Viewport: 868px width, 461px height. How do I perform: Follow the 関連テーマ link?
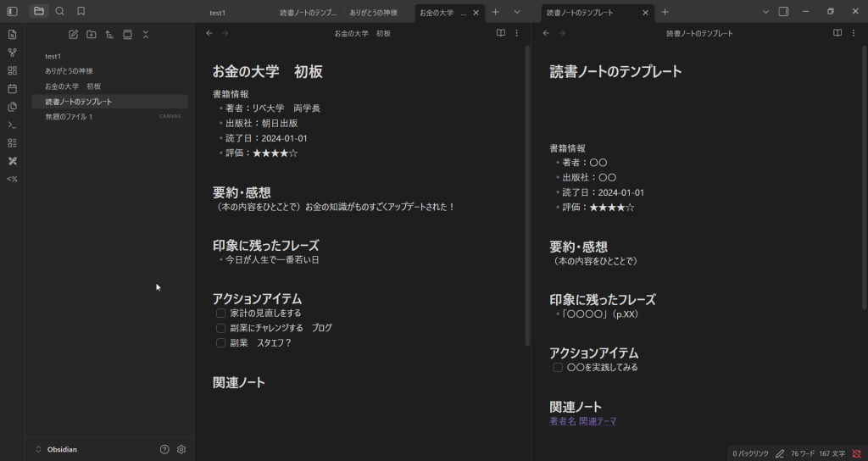click(598, 421)
